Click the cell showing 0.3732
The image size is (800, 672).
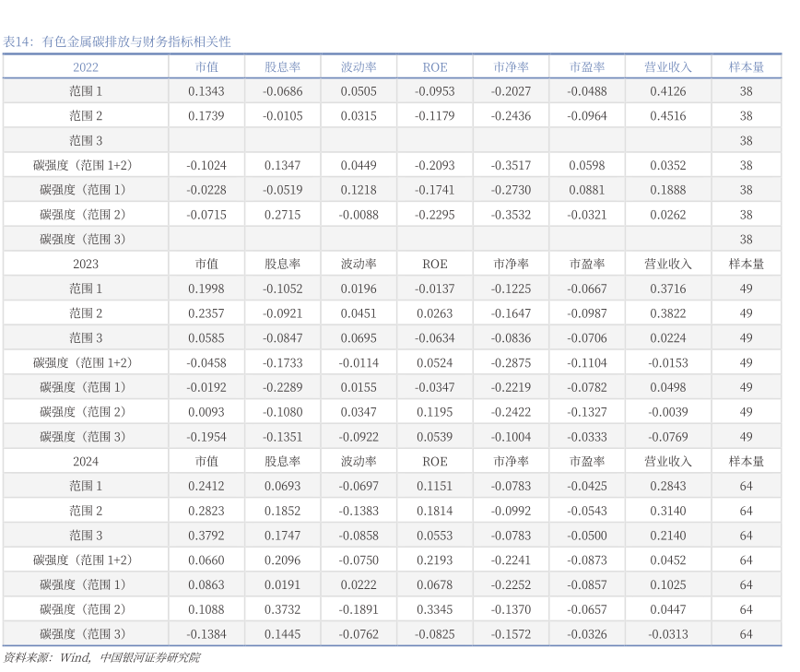pyautogui.click(x=282, y=609)
